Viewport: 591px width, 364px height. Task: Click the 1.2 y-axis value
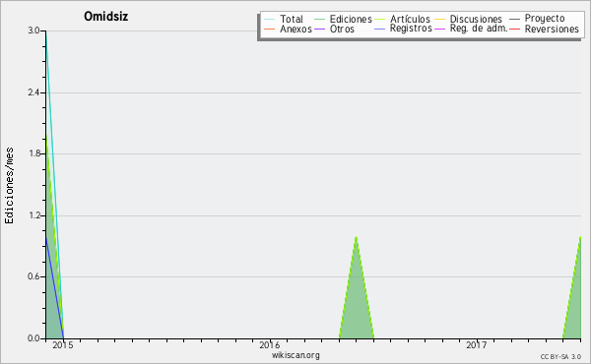[x=33, y=215]
